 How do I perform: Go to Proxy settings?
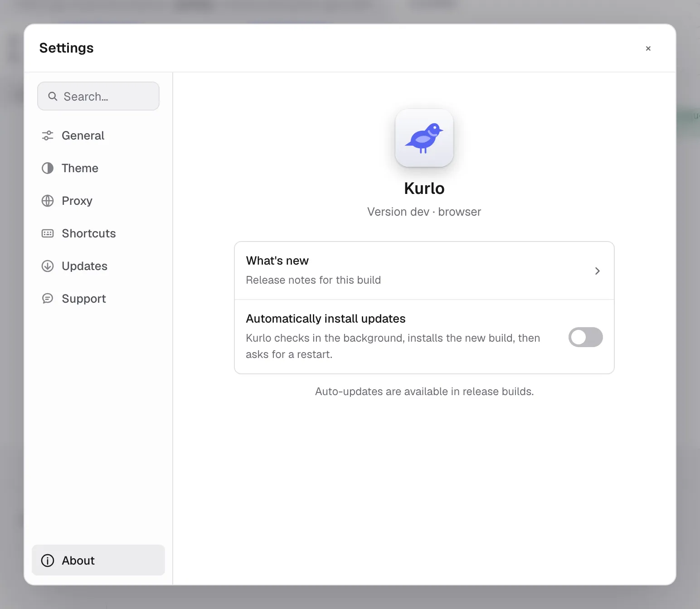(x=98, y=201)
